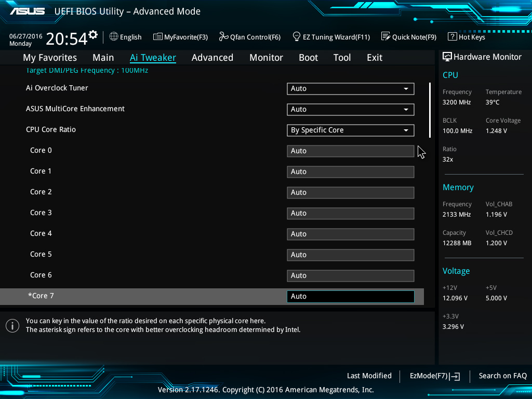Select the Ai Overclock Tuner label
This screenshot has height=399, width=532.
tap(57, 88)
